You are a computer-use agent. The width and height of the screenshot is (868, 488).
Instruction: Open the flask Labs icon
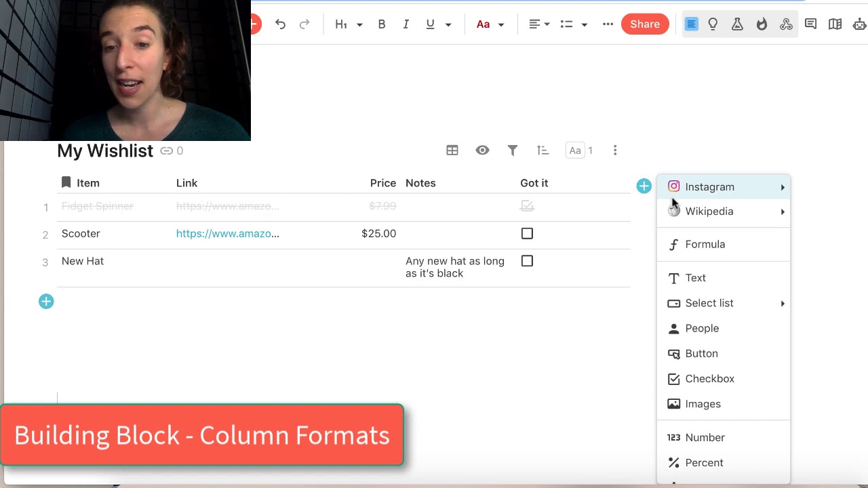click(x=737, y=24)
